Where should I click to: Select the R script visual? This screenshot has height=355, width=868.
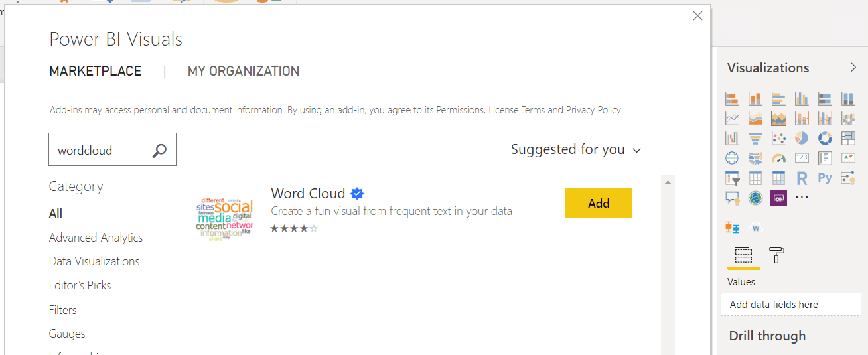tap(802, 178)
